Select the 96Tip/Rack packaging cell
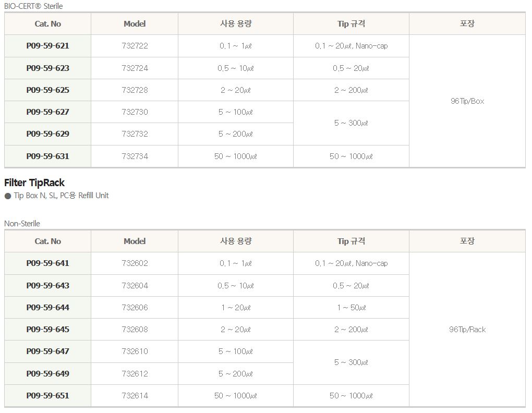532x413 pixels. point(467,330)
